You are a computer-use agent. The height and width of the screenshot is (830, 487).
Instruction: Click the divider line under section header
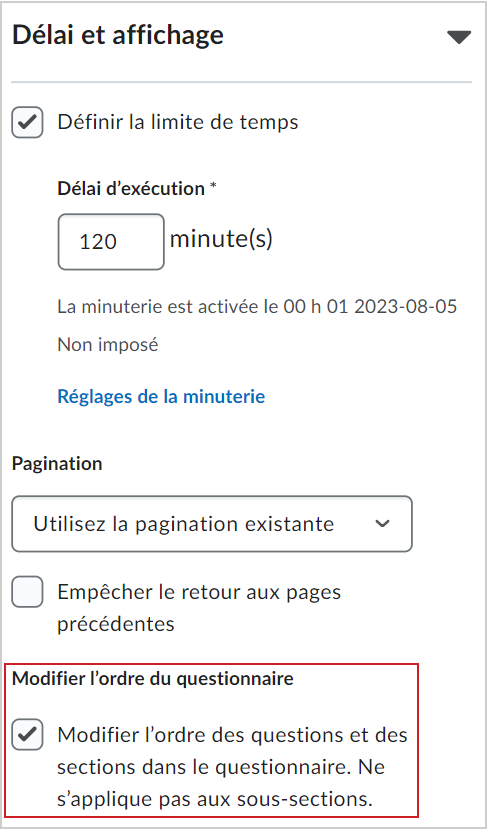point(241,82)
